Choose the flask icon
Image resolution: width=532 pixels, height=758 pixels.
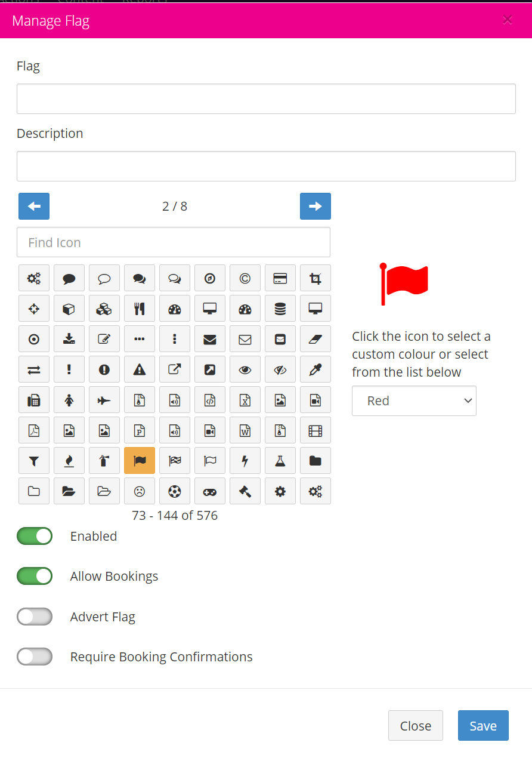280,461
